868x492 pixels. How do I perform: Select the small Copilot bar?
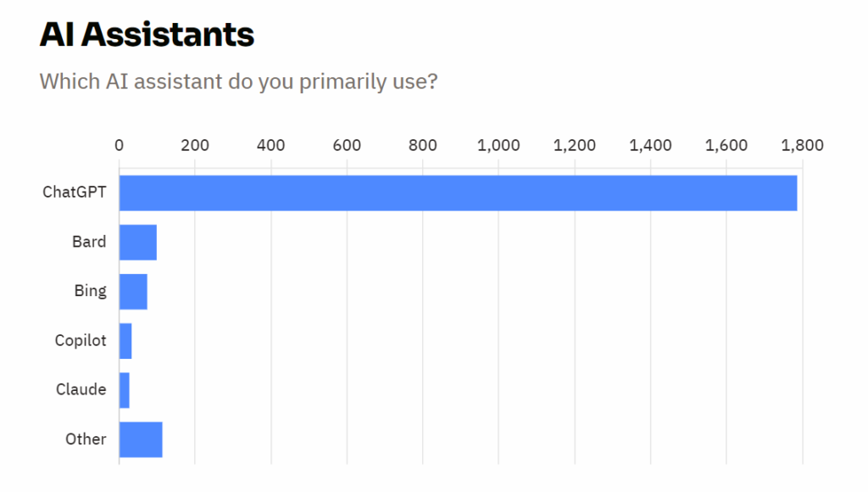pyautogui.click(x=125, y=341)
